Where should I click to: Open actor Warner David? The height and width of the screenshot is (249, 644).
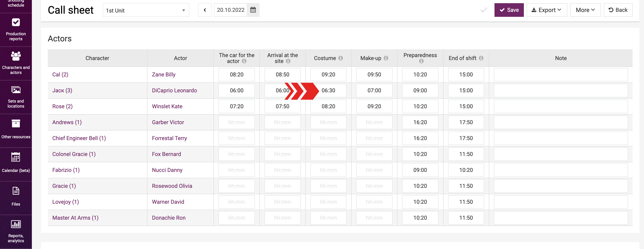click(168, 202)
